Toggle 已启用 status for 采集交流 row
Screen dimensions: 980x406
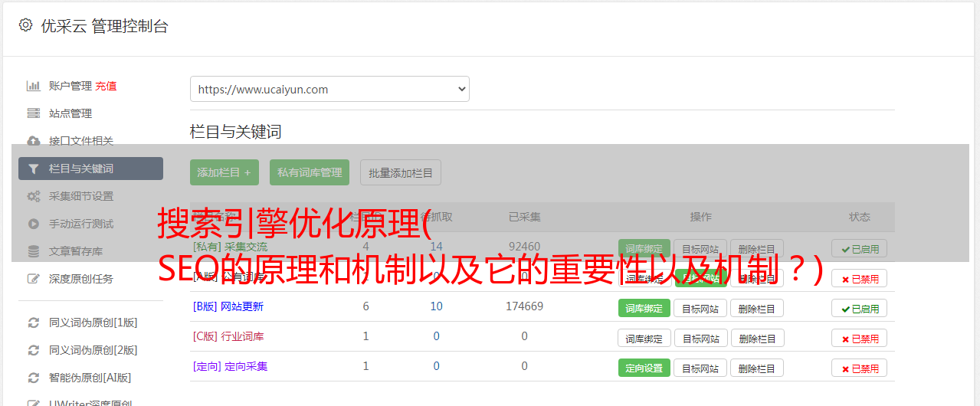(x=860, y=248)
